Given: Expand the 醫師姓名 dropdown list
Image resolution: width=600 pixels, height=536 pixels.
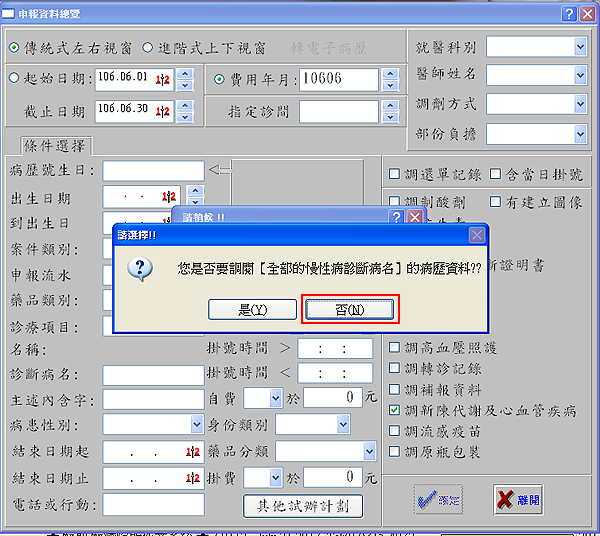Looking at the screenshot, I should [578, 75].
